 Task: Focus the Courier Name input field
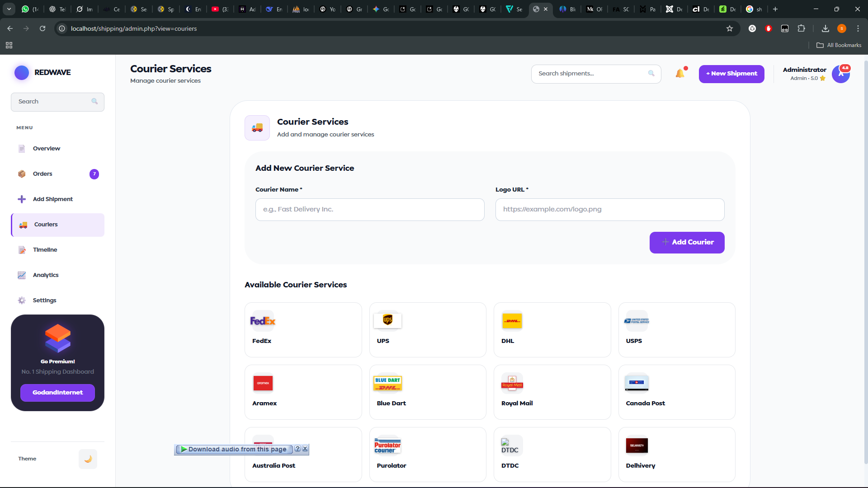(x=369, y=210)
